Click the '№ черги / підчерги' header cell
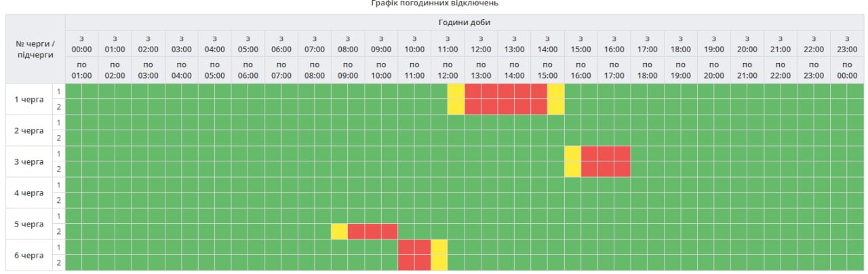The width and height of the screenshot is (868, 274). [x=35, y=48]
